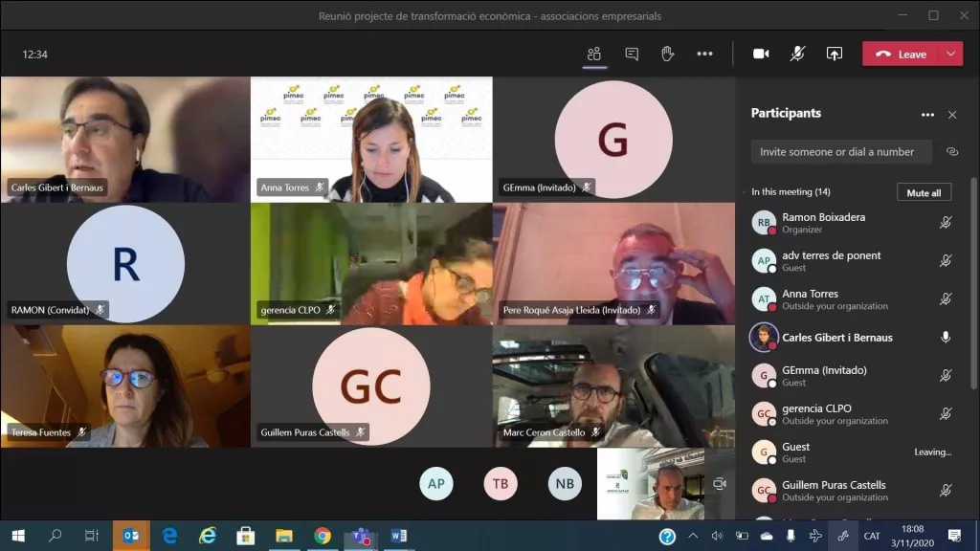This screenshot has width=980, height=551.
Task: Click the share content tray icon
Action: (x=834, y=54)
